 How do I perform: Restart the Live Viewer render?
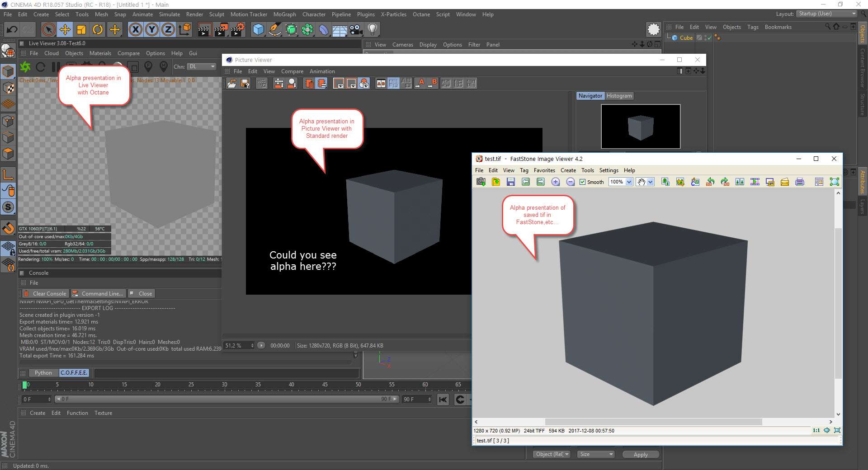(40, 67)
